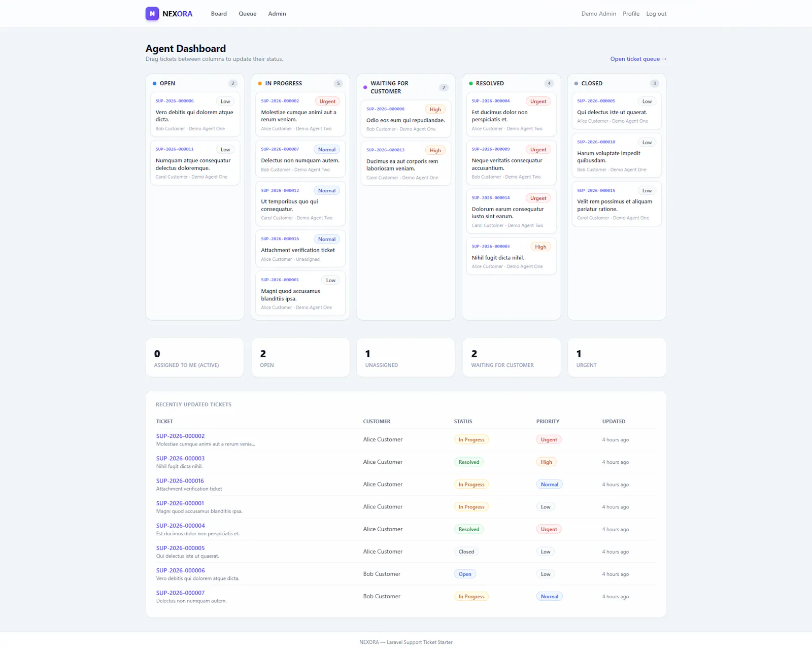Viewport: 812px width, 652px height.
Task: Open SUP-2026-000016 link in recent tickets table
Action: coord(180,481)
